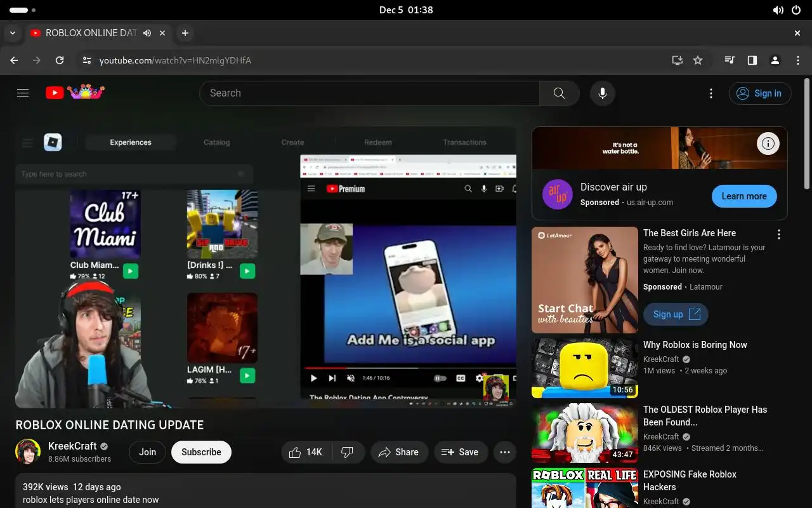The width and height of the screenshot is (812, 508).
Task: Share the video
Action: tap(399, 452)
